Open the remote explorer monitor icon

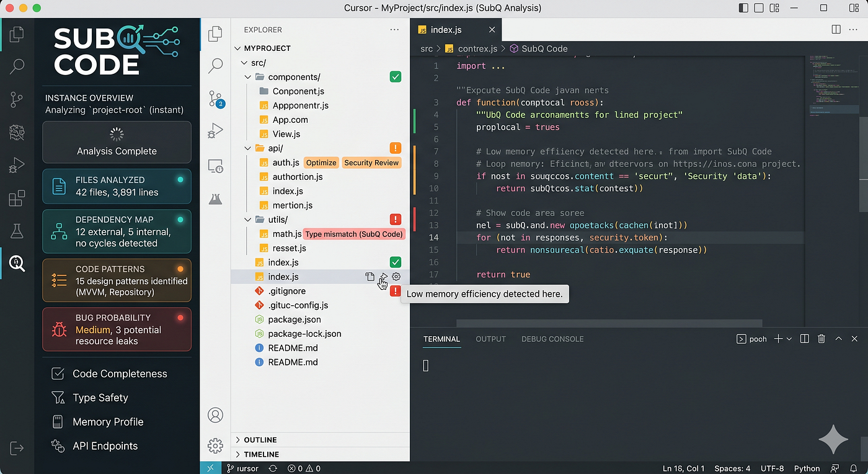pyautogui.click(x=216, y=166)
